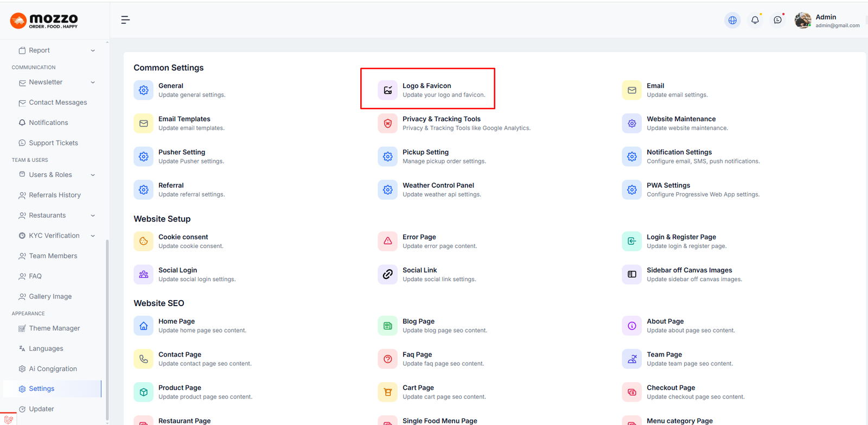Click the Checkout Page icon
The image size is (868, 425).
632,392
